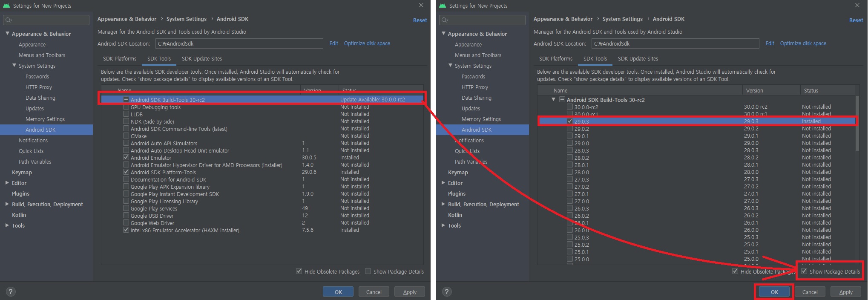
Task: Open SDK Update Sites tab in right window
Action: (638, 59)
